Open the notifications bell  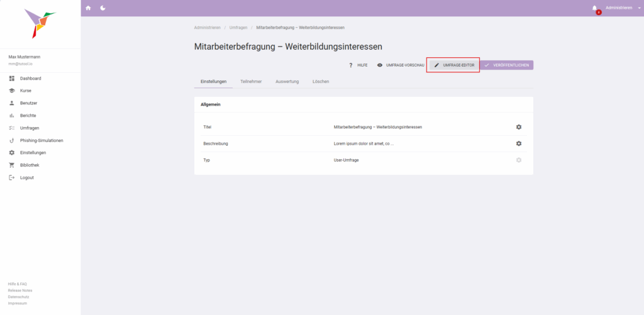pyautogui.click(x=594, y=8)
